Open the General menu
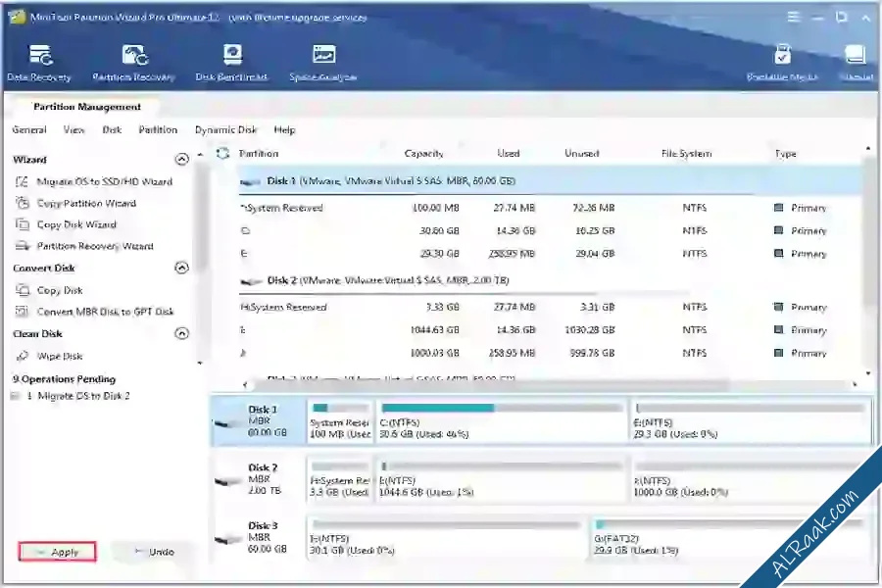This screenshot has height=588, width=882. 29,129
